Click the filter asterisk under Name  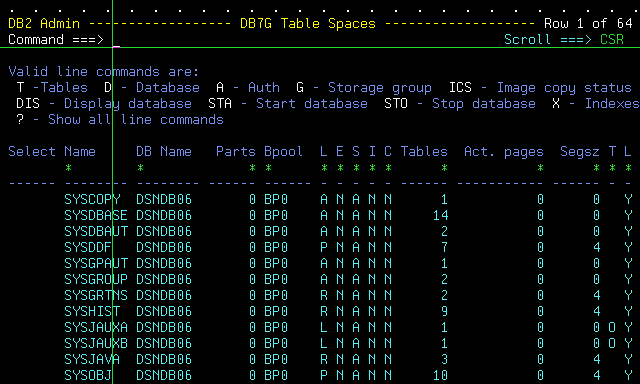click(x=68, y=168)
